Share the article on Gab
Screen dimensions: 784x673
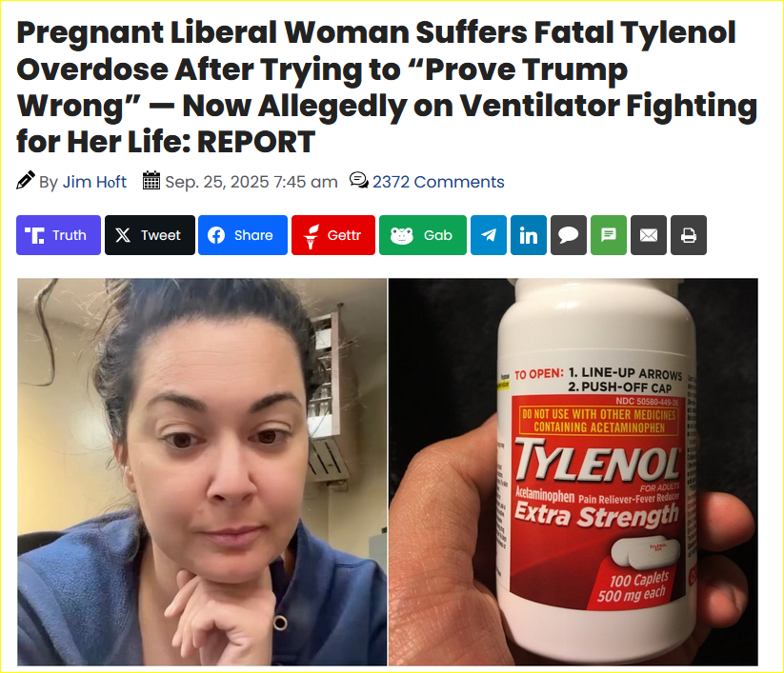click(x=423, y=235)
